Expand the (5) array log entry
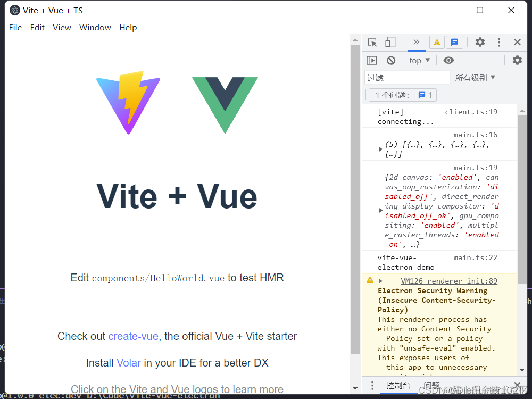532x399 pixels. click(380, 149)
